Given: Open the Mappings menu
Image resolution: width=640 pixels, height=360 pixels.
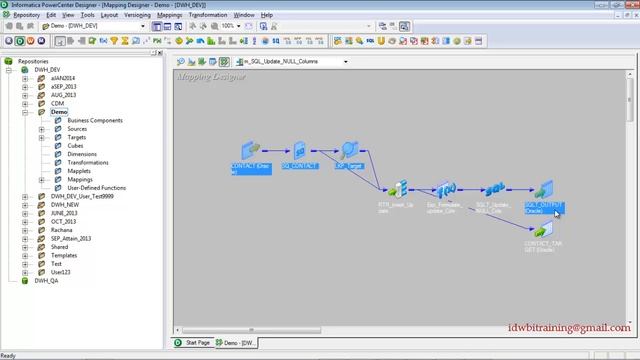Looking at the screenshot, I should (x=169, y=15).
